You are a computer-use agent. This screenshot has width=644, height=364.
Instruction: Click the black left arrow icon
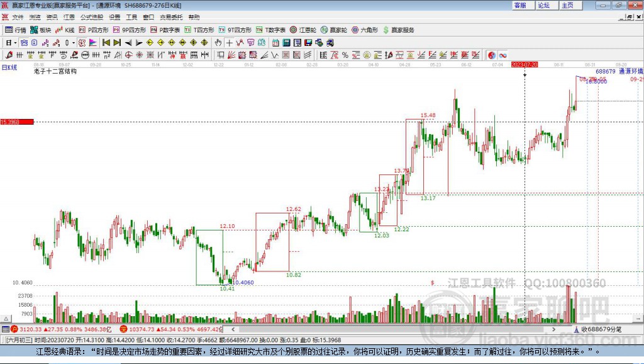point(128,43)
